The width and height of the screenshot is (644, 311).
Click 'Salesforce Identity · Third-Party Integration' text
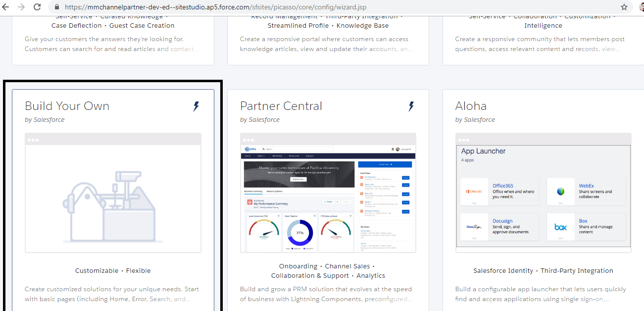coord(543,271)
